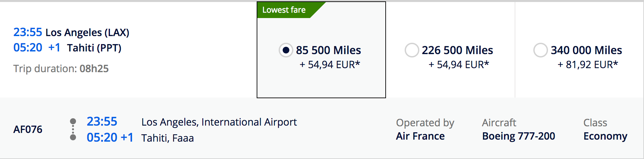This screenshot has height=159, width=644.
Task: Click the 05:20 arrival time at top
Action: pyautogui.click(x=28, y=47)
